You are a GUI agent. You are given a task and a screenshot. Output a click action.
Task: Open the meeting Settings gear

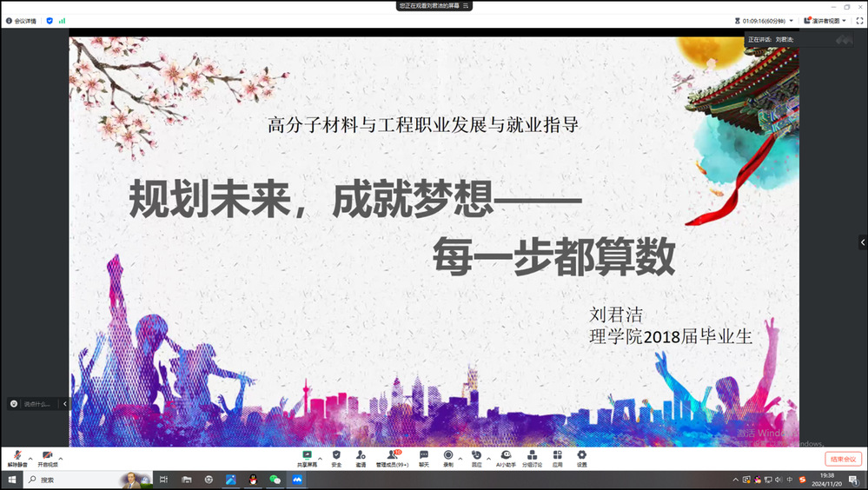pyautogui.click(x=581, y=456)
